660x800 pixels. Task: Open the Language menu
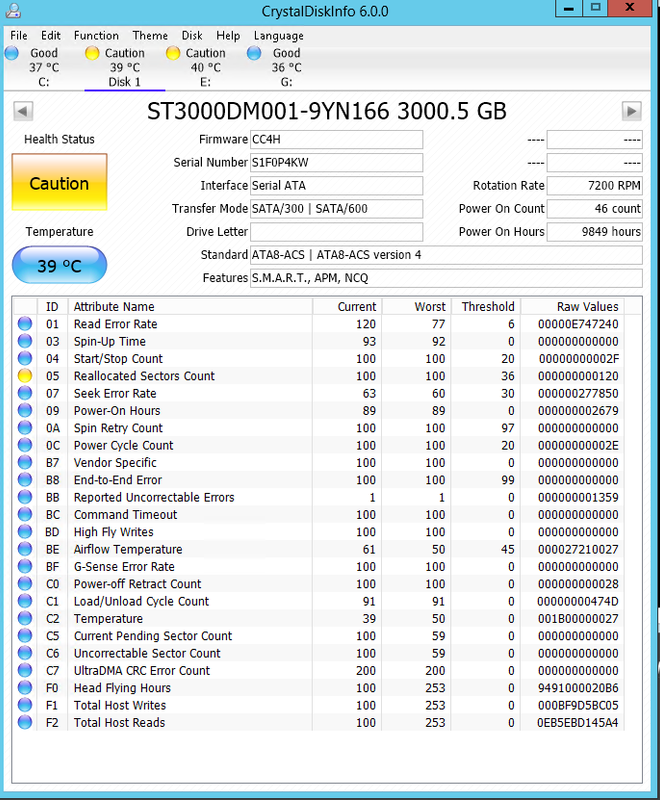[278, 36]
